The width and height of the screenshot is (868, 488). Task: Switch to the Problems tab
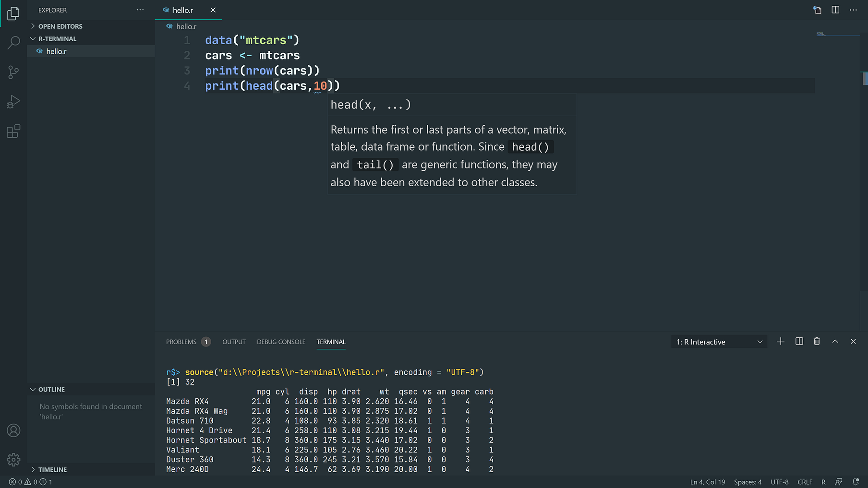point(181,342)
